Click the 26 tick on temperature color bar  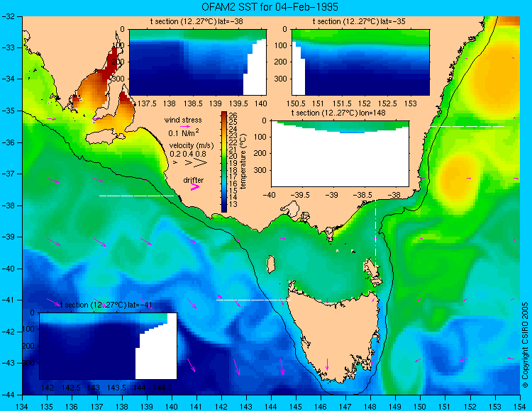[x=233, y=116]
